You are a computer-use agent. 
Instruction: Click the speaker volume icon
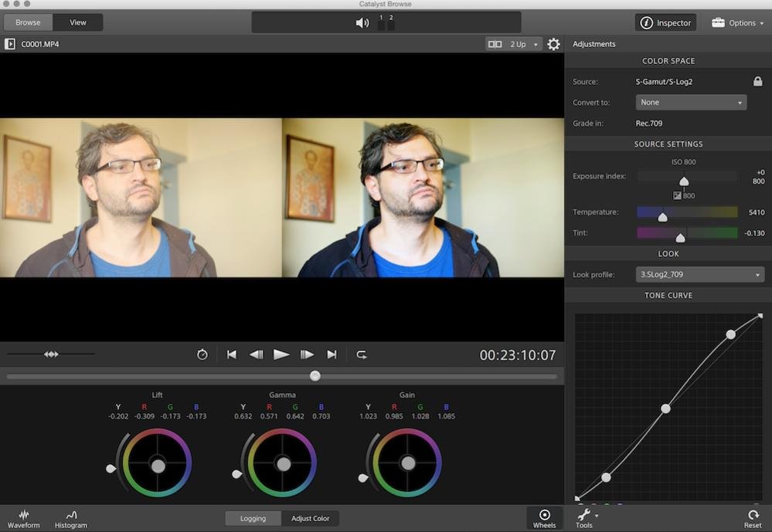[360, 22]
